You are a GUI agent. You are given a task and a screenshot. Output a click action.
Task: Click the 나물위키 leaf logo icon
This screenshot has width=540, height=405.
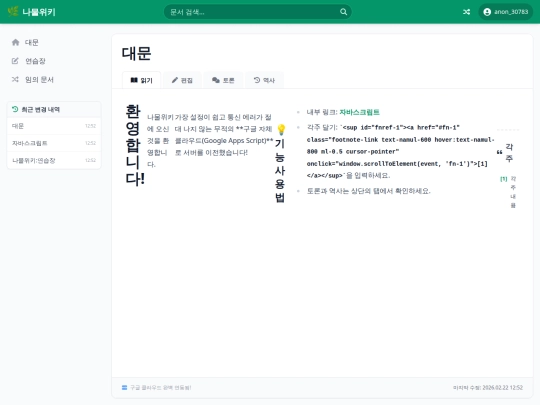click(13, 12)
